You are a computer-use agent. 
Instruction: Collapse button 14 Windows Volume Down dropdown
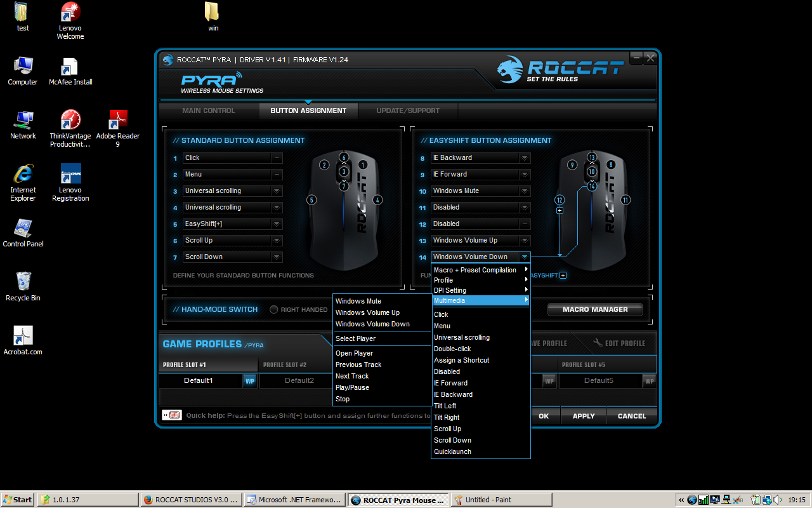click(525, 257)
